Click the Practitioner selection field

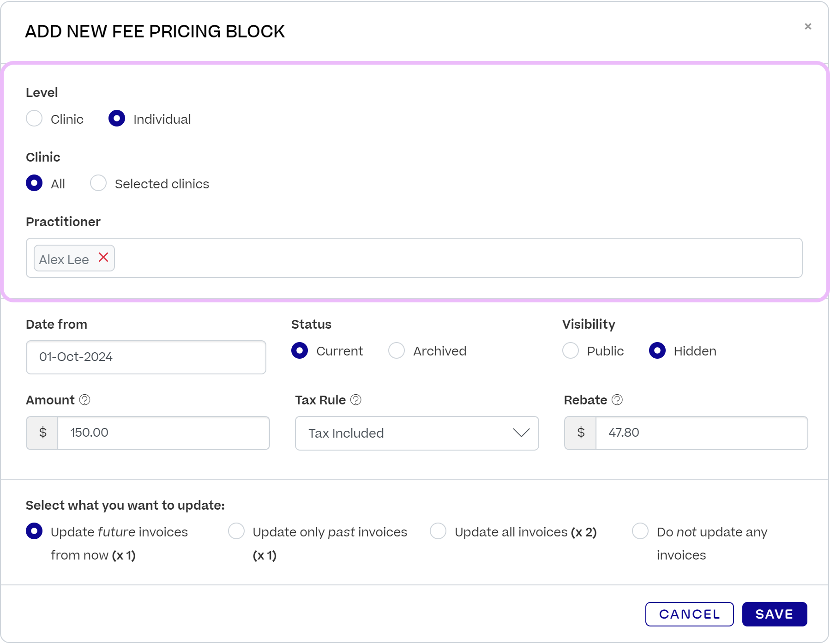(457, 258)
